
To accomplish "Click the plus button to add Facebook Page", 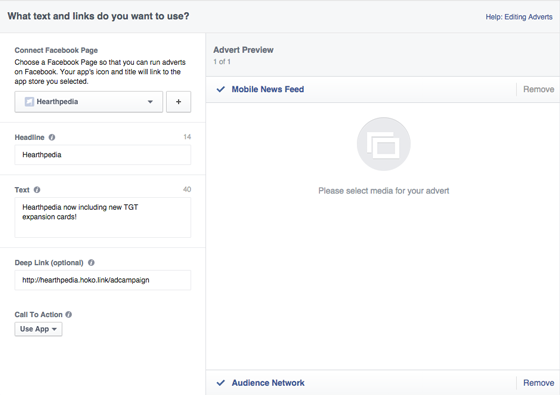I will click(179, 102).
